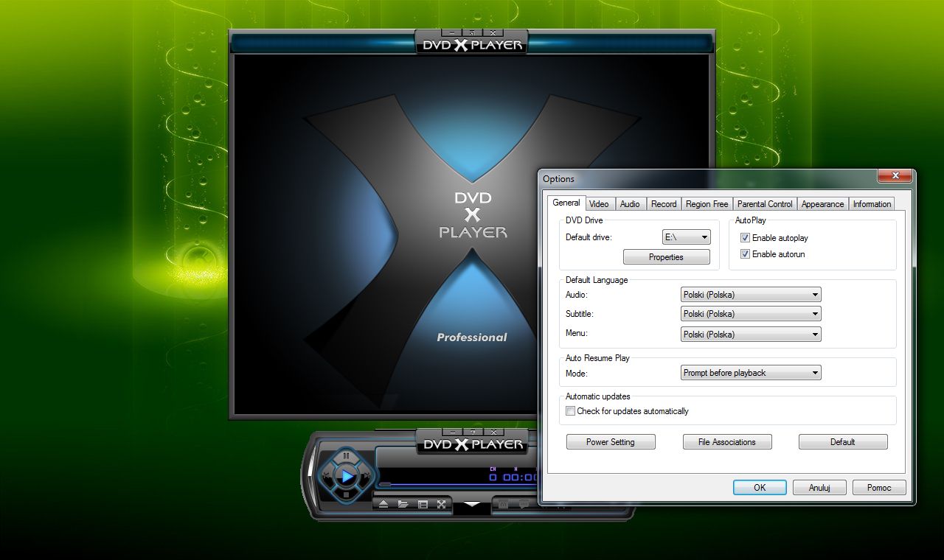The height and width of the screenshot is (560, 944).
Task: Disable the Enable autoplay checkbox
Action: tap(746, 238)
